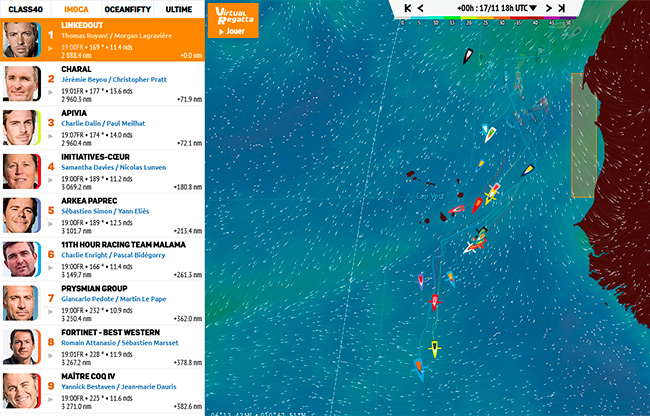The width and height of the screenshot is (650, 416).
Task: Click the blue and orange leading boat at bottom
Action: click(419, 370)
